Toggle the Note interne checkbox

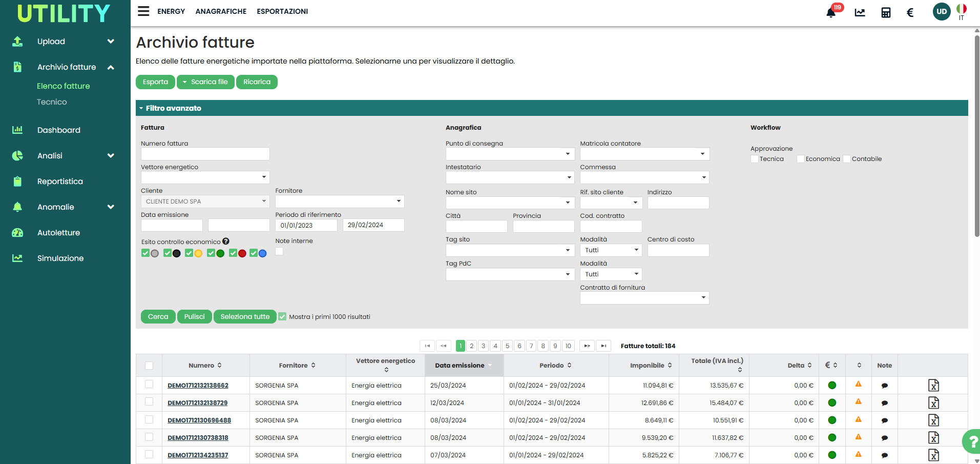coord(279,251)
